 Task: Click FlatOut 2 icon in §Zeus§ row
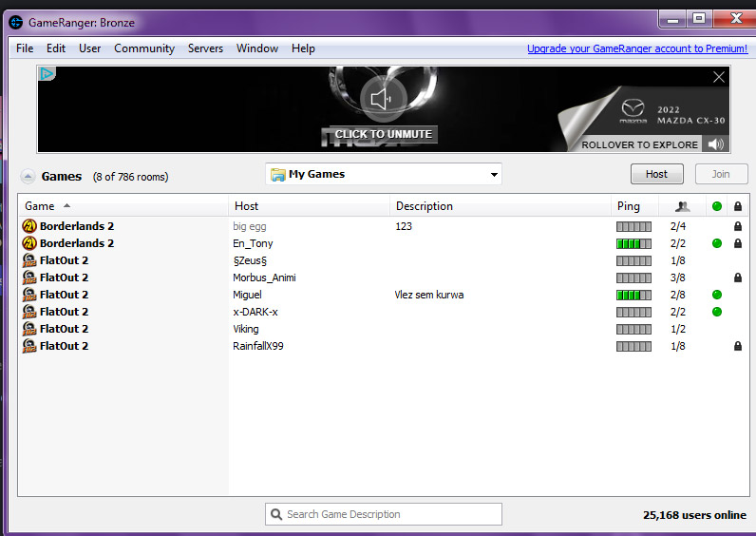(29, 260)
